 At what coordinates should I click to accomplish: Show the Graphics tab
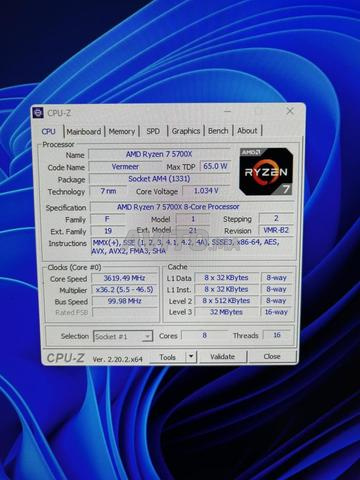[186, 131]
